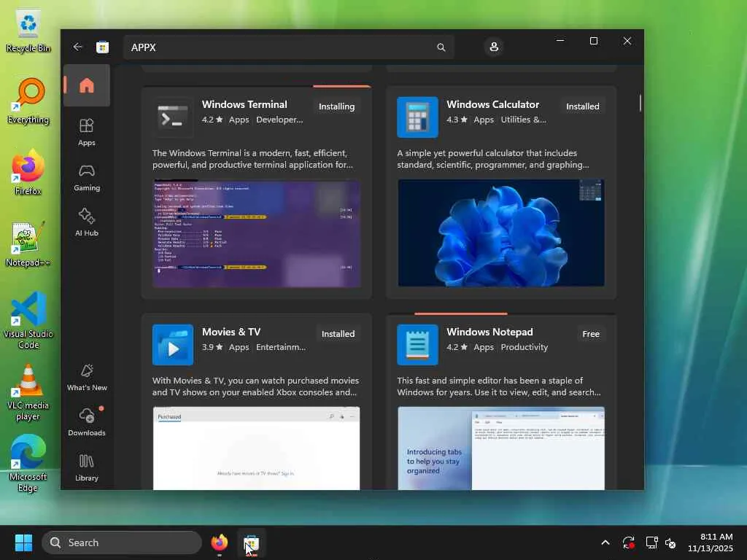Open Library in the sidebar
Viewport: 747px width, 560px height.
coord(87,467)
